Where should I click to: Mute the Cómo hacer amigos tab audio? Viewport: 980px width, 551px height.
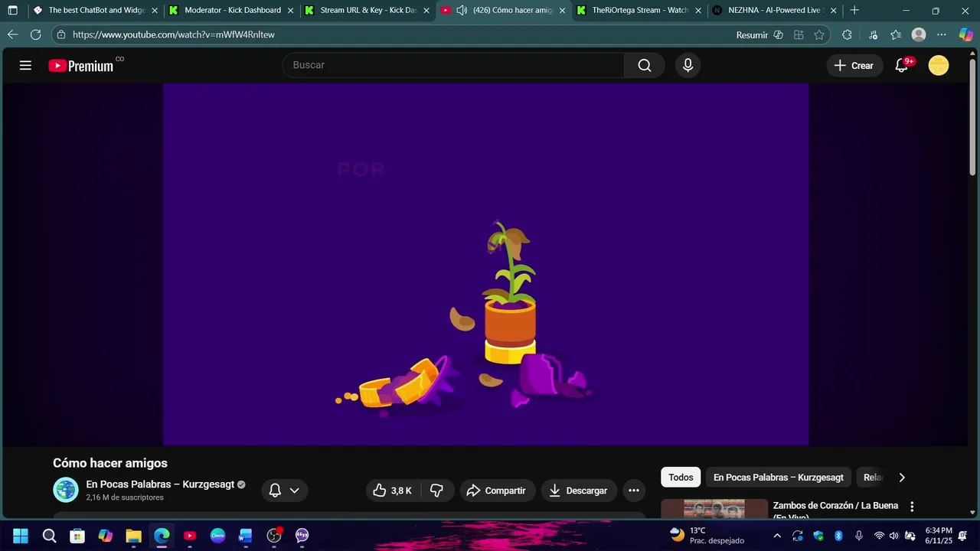(462, 11)
